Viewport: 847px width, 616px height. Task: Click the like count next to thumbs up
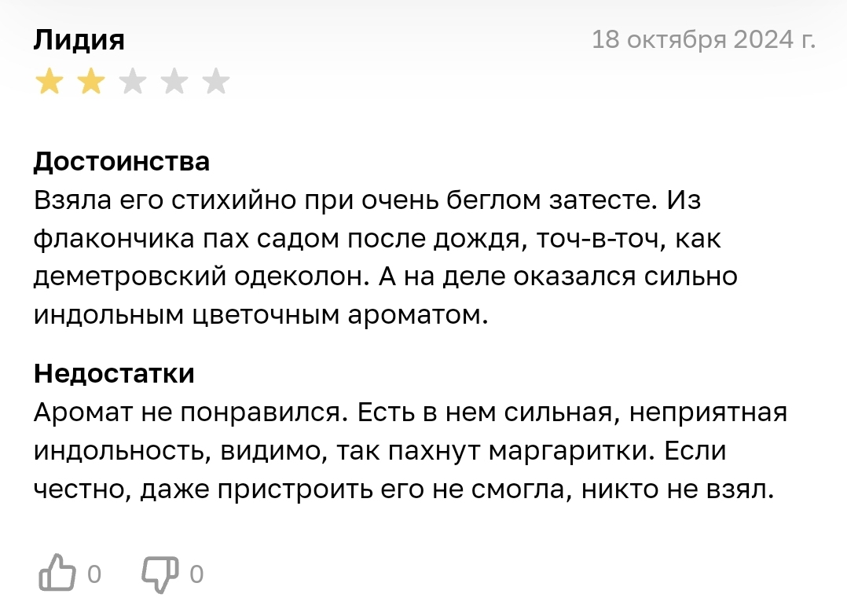(94, 574)
